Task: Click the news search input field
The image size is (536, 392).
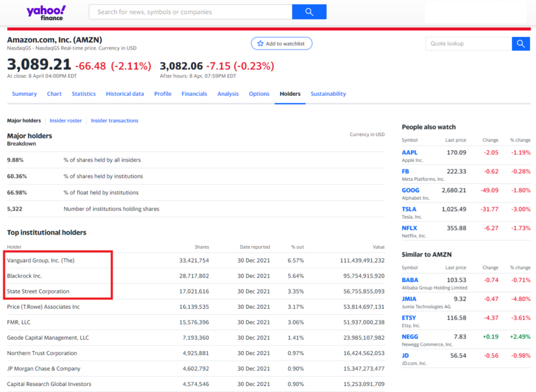Action: point(190,11)
